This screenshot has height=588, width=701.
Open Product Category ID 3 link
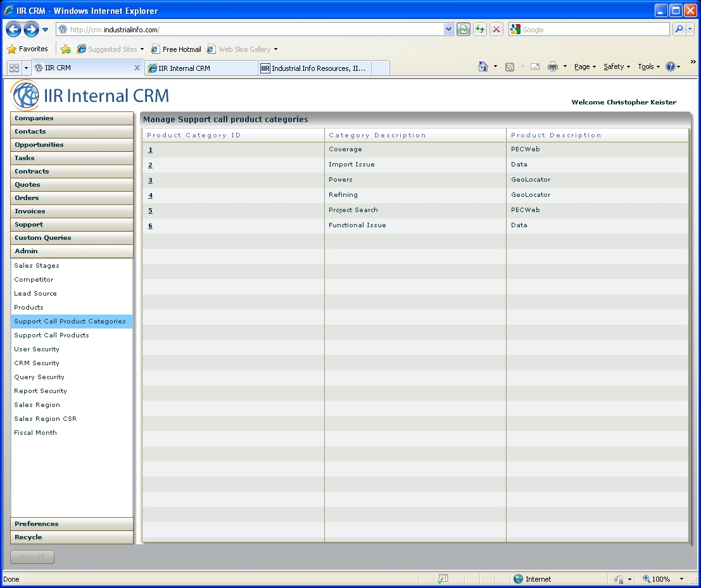pos(150,180)
